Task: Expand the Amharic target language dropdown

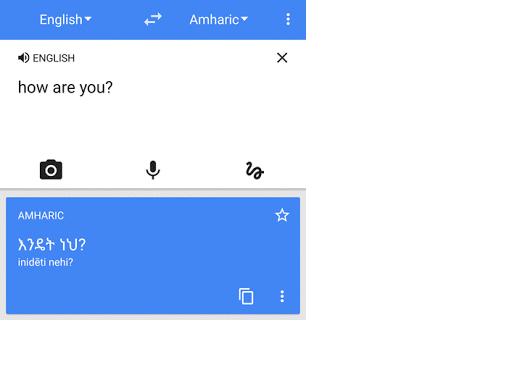Action: 219,19
